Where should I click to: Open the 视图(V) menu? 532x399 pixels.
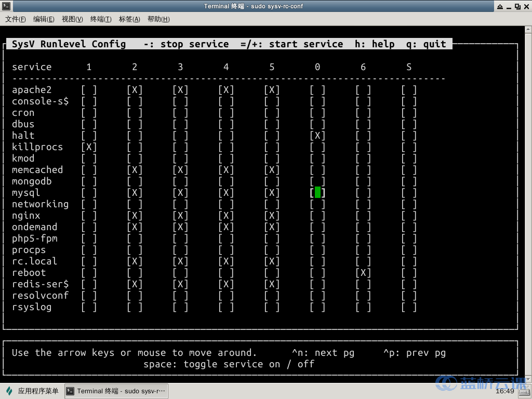point(72,19)
